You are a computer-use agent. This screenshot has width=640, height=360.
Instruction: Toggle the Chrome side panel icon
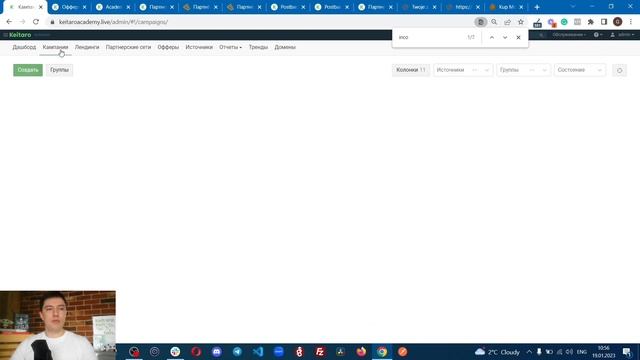pos(604,22)
